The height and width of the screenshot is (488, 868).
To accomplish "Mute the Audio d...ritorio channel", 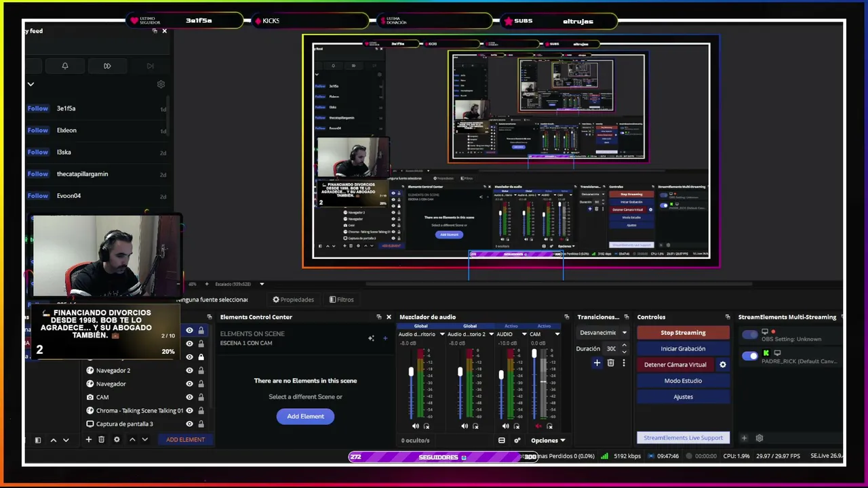I will tap(415, 426).
